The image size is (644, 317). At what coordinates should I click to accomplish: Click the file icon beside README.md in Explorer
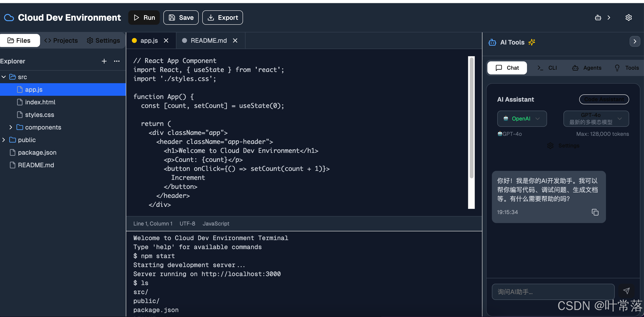tap(13, 165)
